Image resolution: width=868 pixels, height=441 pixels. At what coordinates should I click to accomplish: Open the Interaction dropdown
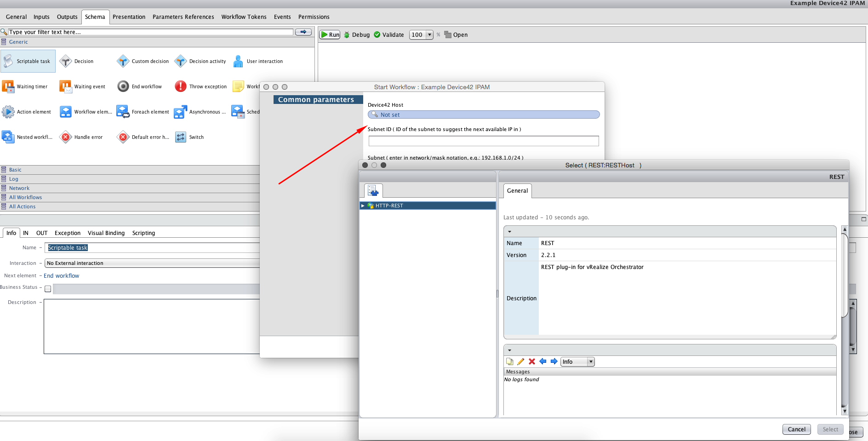click(152, 263)
